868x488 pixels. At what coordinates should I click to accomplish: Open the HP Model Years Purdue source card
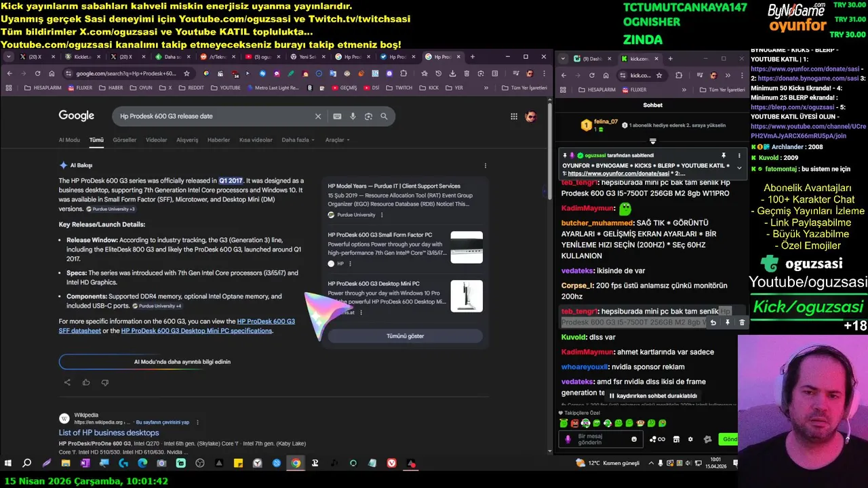pos(405,201)
